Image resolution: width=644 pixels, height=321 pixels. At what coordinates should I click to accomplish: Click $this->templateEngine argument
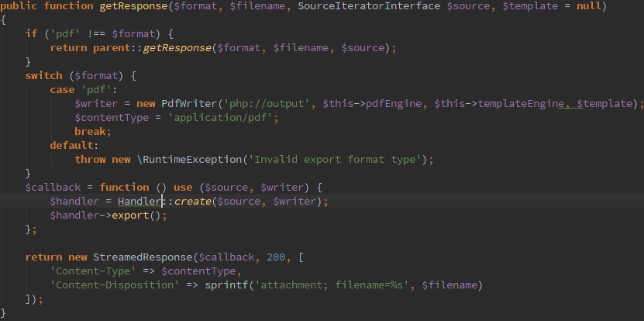click(x=499, y=104)
